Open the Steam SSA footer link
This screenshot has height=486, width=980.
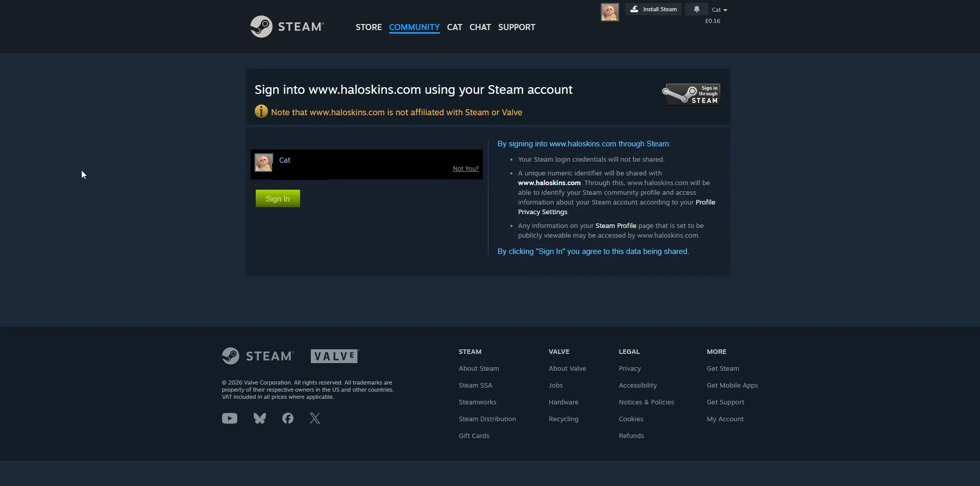(x=475, y=385)
